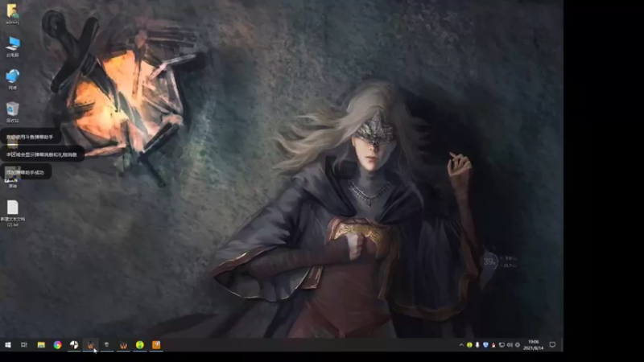
Task: Open Task View on the taskbar
Action: pyautogui.click(x=24, y=345)
